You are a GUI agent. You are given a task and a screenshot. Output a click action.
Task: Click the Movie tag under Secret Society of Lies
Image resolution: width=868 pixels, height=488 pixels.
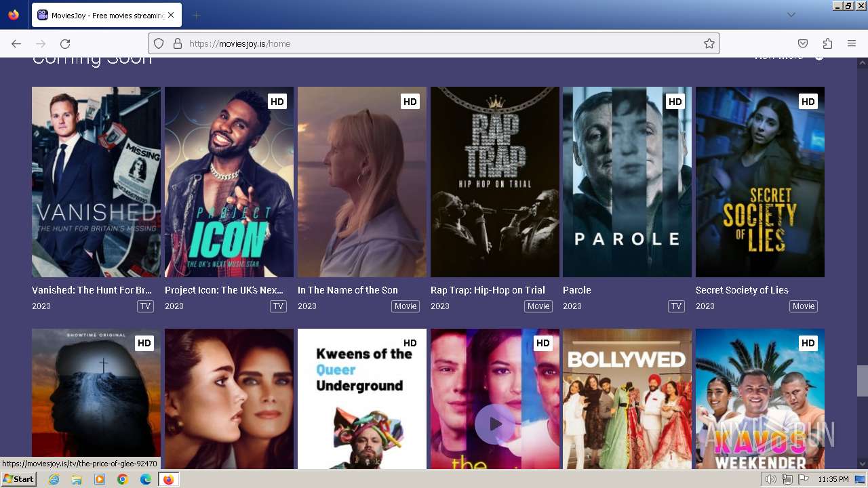[804, 306]
